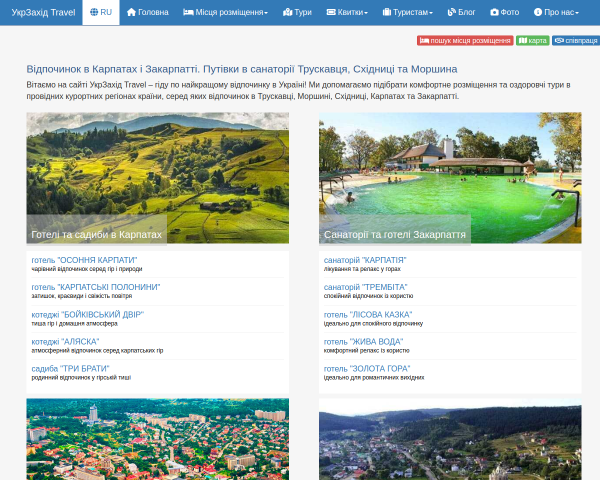Click the bed icon on red search button

(x=424, y=41)
